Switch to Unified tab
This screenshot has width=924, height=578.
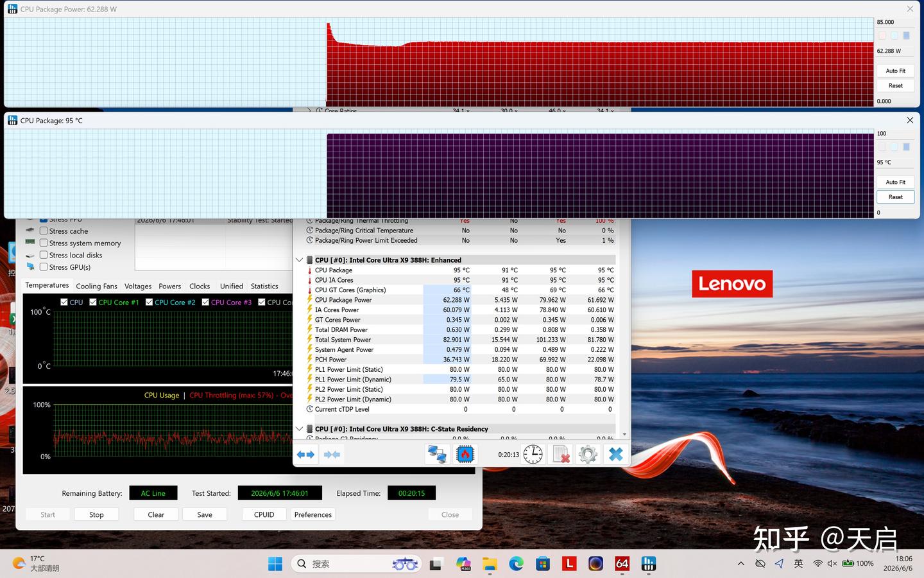pos(232,286)
